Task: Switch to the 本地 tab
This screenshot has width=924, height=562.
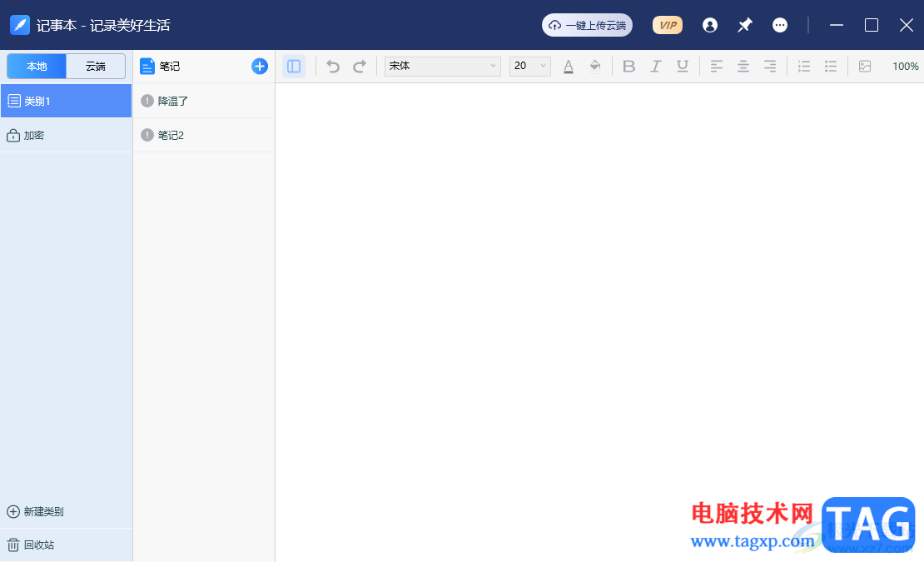Action: [37, 66]
